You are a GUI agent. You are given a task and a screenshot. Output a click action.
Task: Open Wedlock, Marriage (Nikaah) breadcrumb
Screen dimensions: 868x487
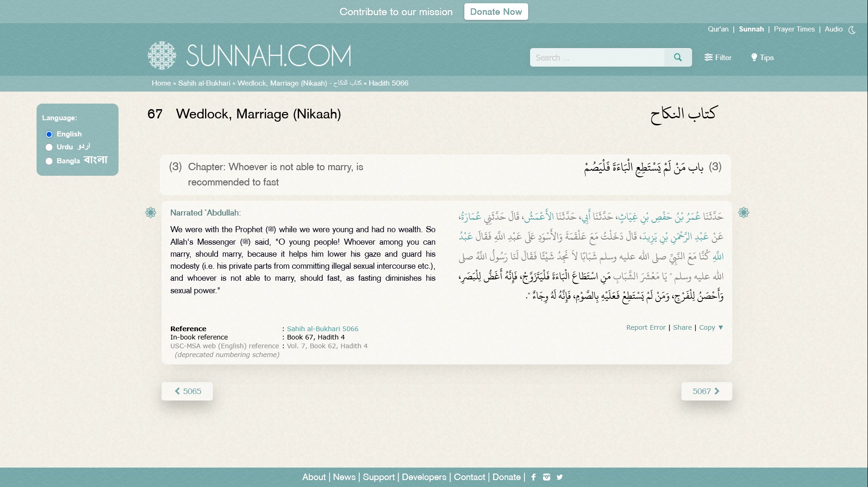pos(300,83)
